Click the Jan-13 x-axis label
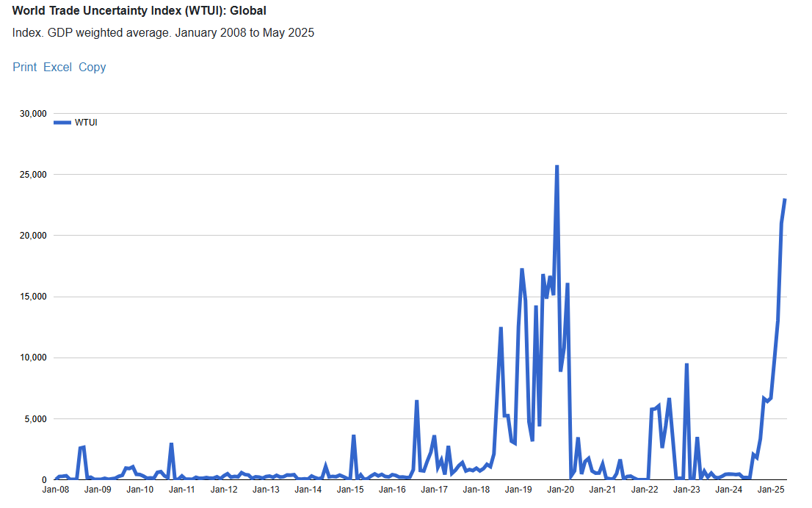The image size is (812, 508). [266, 490]
